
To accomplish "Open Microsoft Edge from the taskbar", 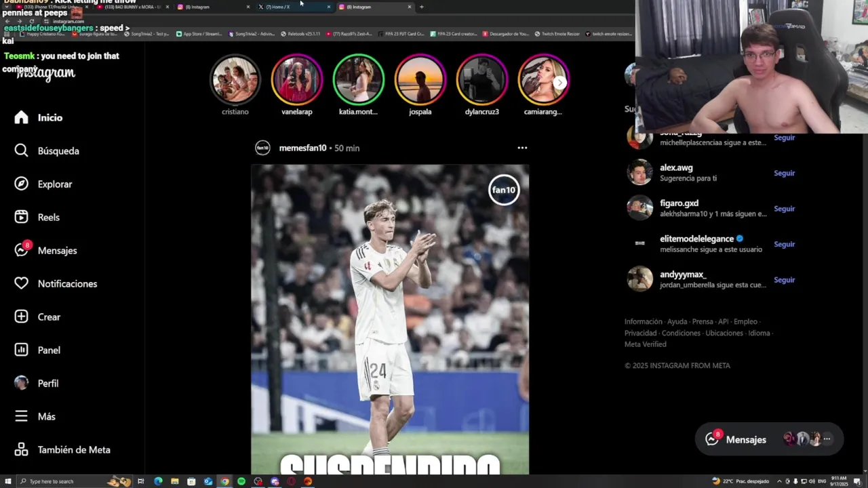I will pyautogui.click(x=158, y=481).
